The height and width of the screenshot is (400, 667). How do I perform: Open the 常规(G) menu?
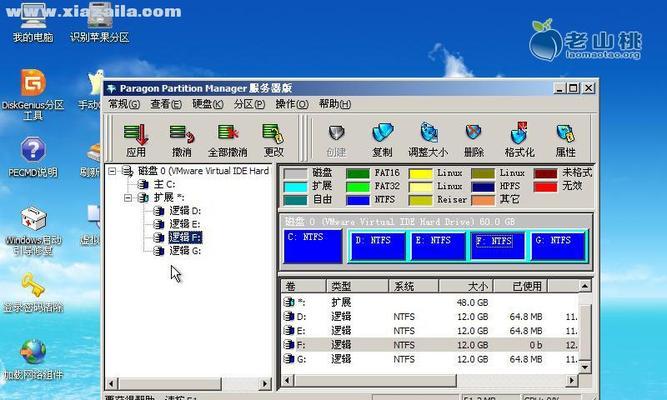pos(124,104)
